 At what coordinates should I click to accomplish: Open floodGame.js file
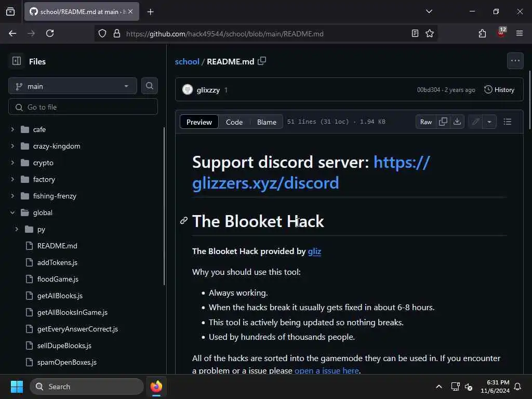pyautogui.click(x=58, y=279)
